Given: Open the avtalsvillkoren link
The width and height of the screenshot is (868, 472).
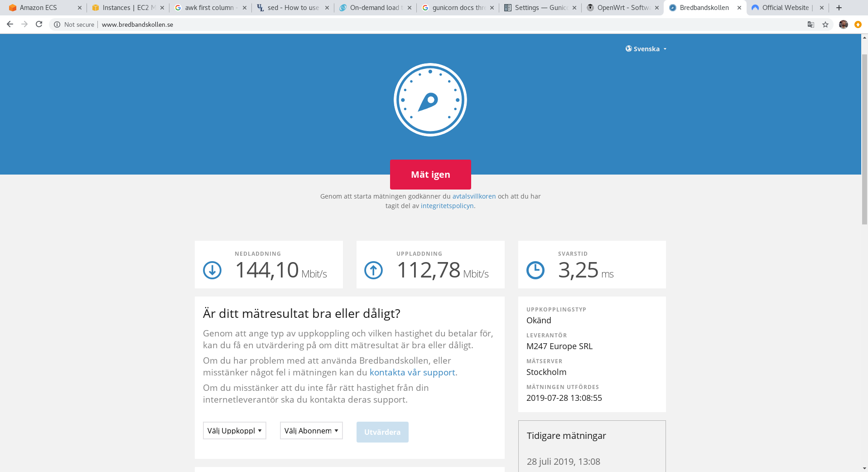Looking at the screenshot, I should coord(474,196).
